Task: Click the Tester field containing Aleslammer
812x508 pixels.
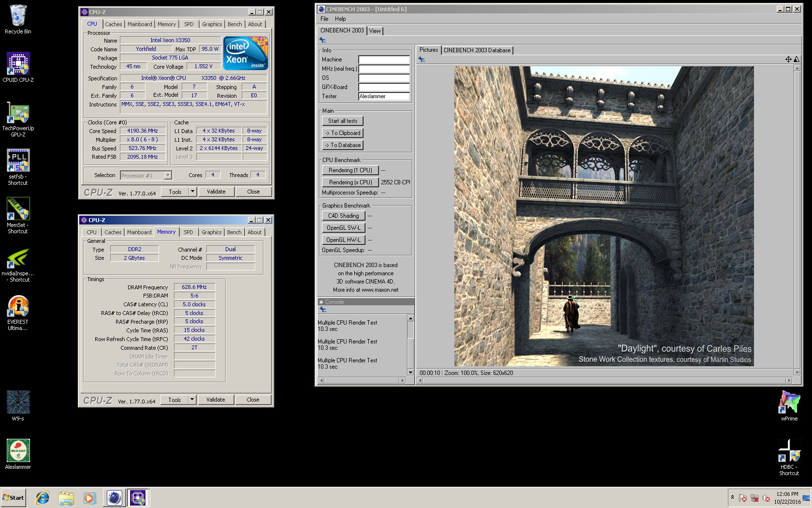Action: [384, 96]
